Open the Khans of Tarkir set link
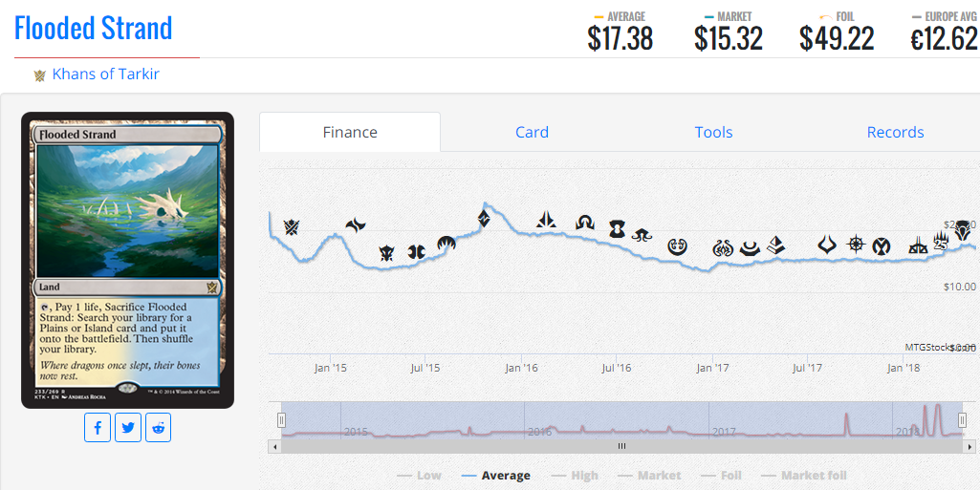This screenshot has width=980, height=490. [x=105, y=74]
